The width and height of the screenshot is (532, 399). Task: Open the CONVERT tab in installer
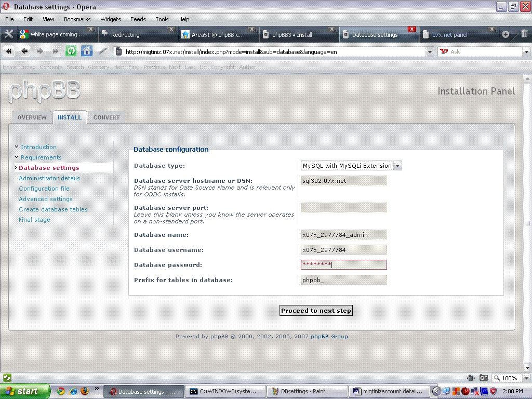pos(106,117)
